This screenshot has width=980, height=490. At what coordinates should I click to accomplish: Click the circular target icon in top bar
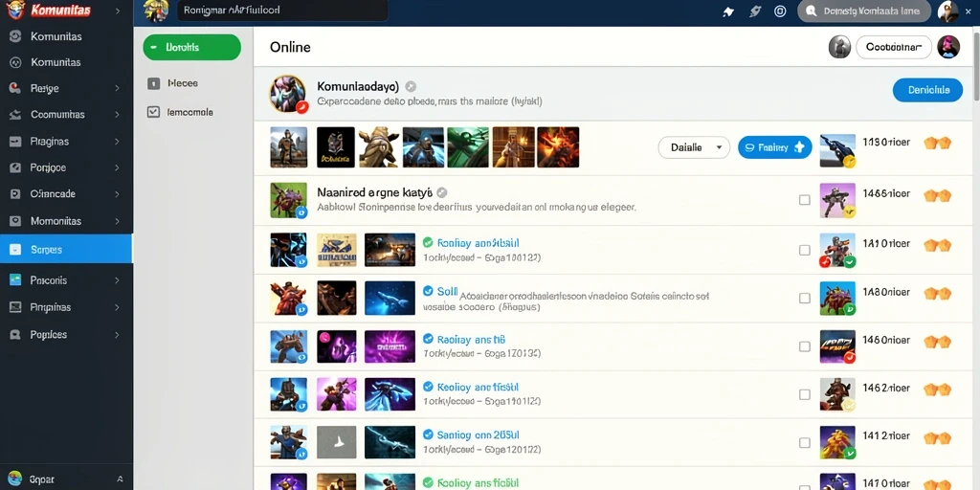click(780, 11)
